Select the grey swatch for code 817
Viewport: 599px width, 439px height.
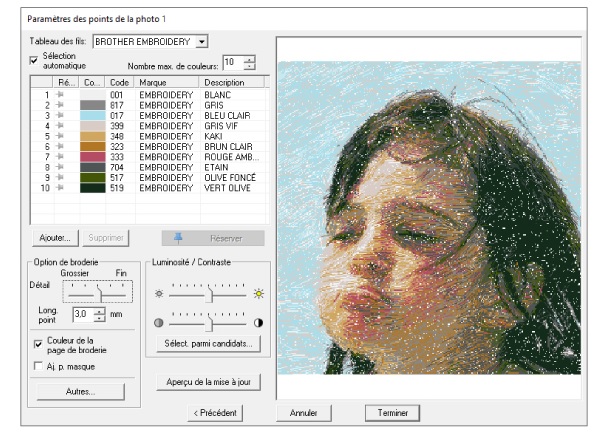pyautogui.click(x=92, y=105)
